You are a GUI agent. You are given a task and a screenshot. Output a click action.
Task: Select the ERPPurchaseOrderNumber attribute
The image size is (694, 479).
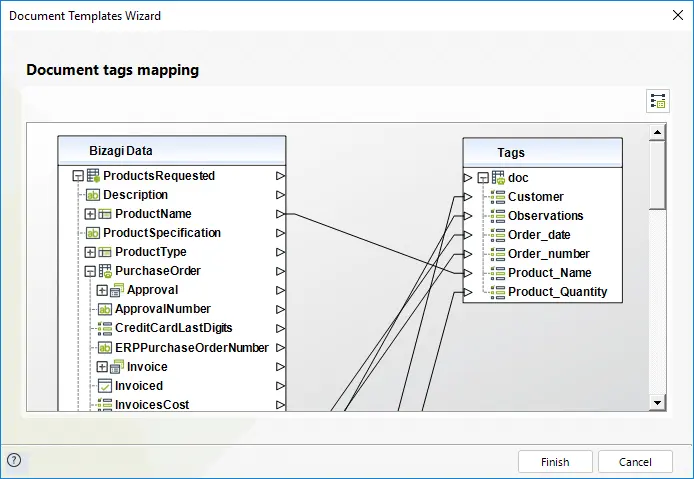[191, 348]
